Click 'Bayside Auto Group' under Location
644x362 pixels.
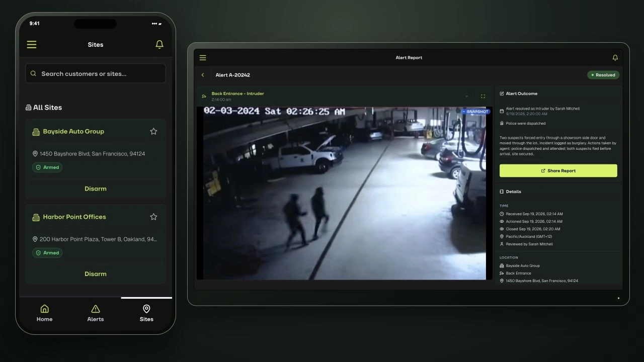tap(523, 265)
